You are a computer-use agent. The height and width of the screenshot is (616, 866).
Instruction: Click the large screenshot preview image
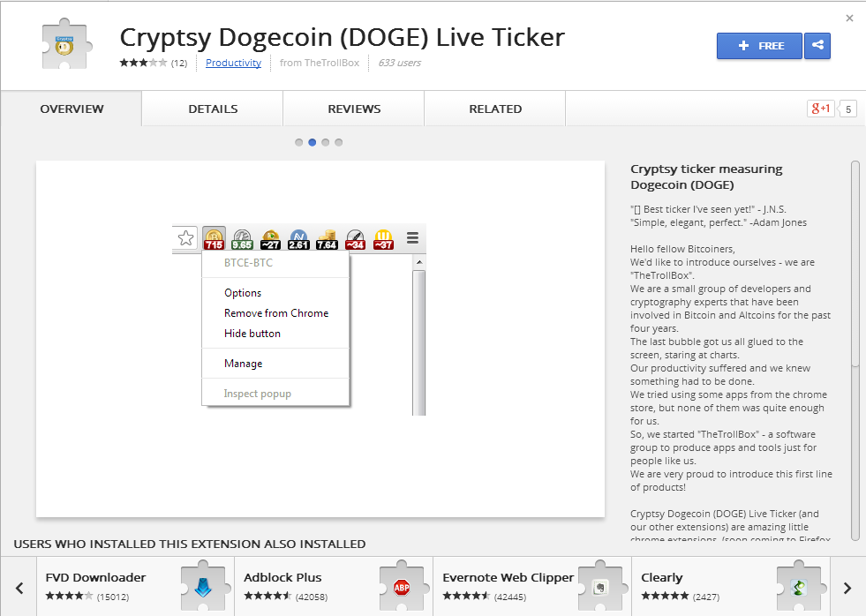[320, 339]
